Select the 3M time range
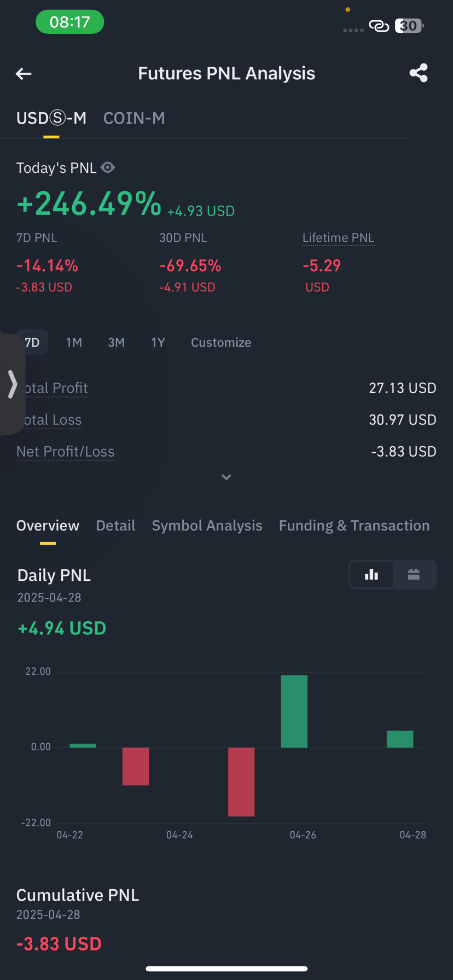Screen dimensions: 453x980 coord(116,342)
